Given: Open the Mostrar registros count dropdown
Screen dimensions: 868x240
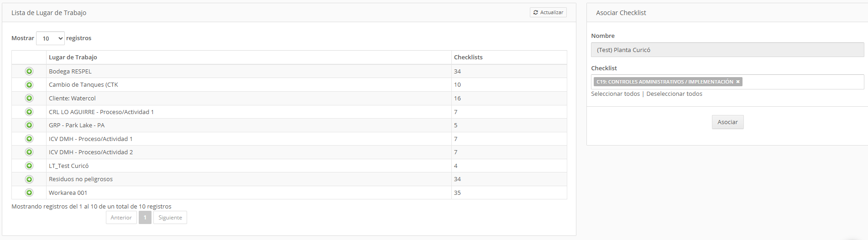Looking at the screenshot, I should [x=50, y=38].
